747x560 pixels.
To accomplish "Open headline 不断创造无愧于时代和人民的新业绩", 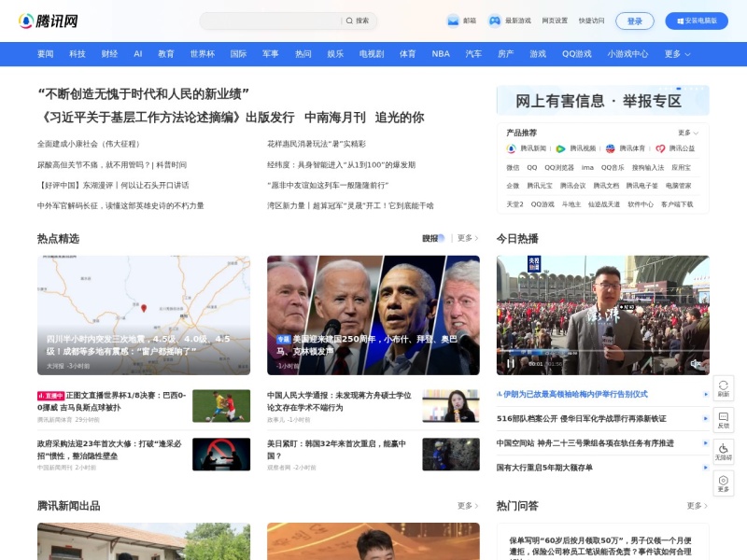I will (144, 94).
